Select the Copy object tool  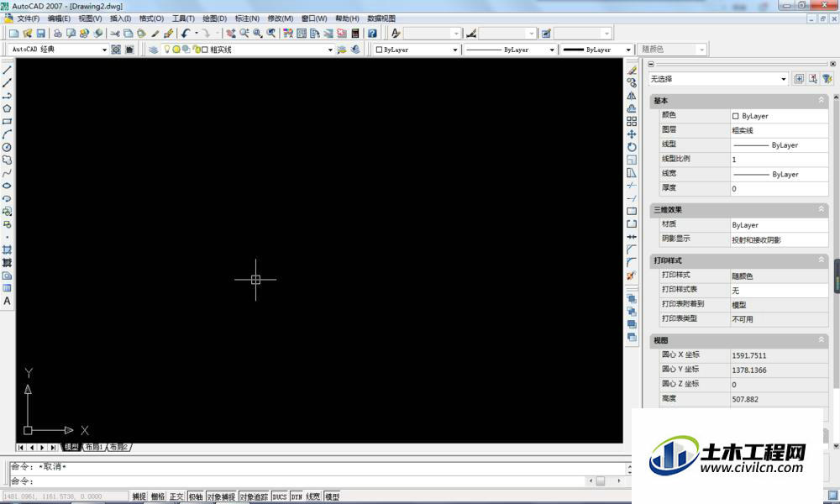tap(632, 83)
